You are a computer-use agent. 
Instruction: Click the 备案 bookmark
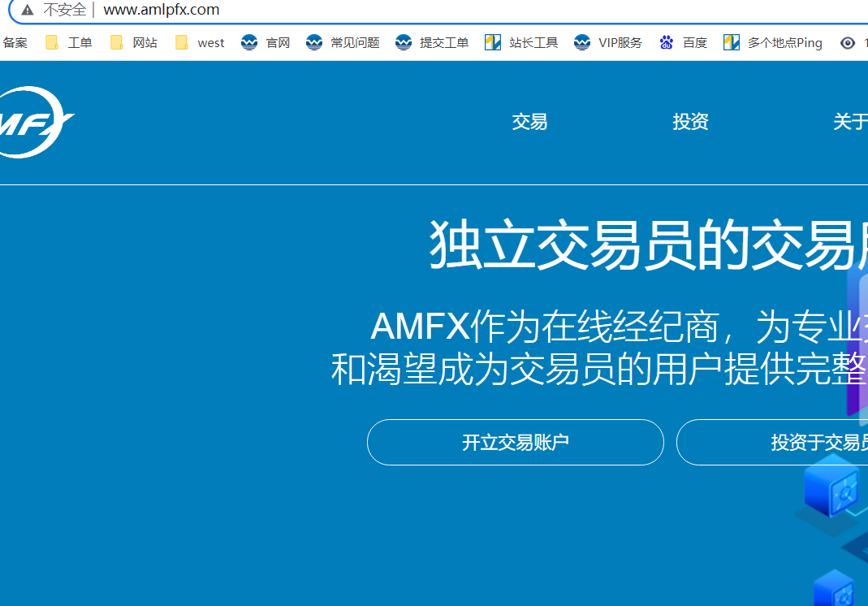[x=15, y=43]
